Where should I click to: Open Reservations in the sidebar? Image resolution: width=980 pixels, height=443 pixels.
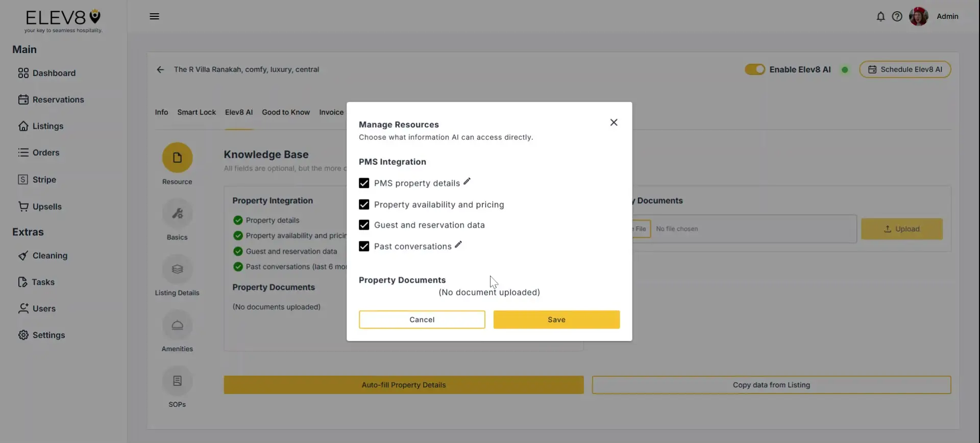pos(51,100)
